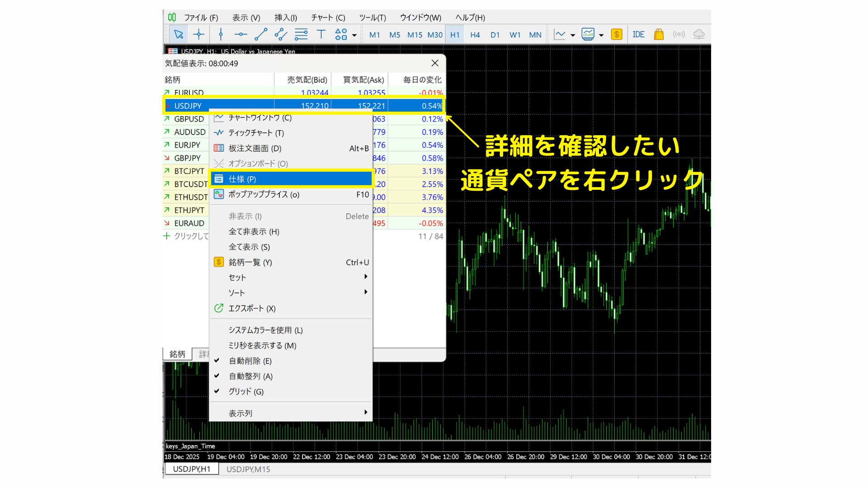Open the IDE editor
Image resolution: width=868 pixels, height=488 pixels.
coord(638,34)
